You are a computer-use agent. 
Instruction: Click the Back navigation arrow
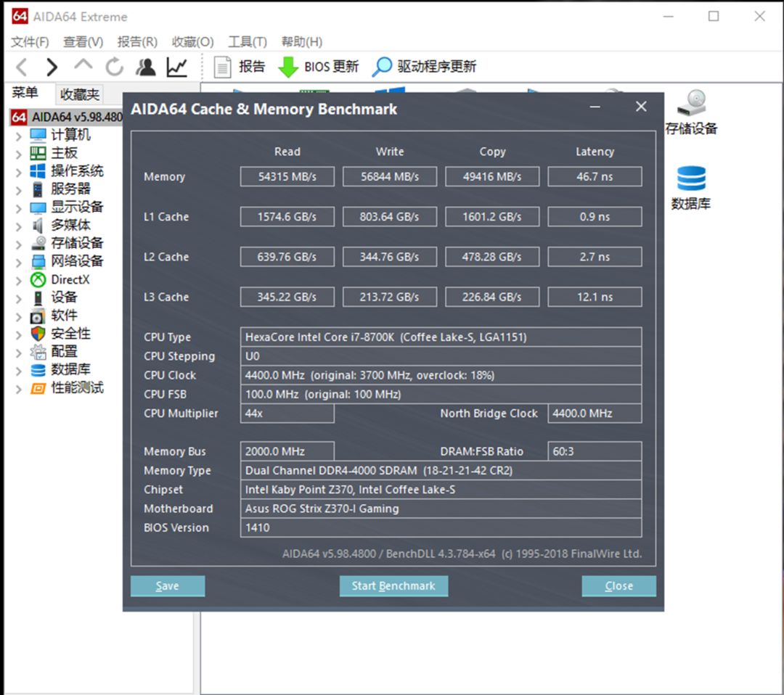click(x=22, y=67)
